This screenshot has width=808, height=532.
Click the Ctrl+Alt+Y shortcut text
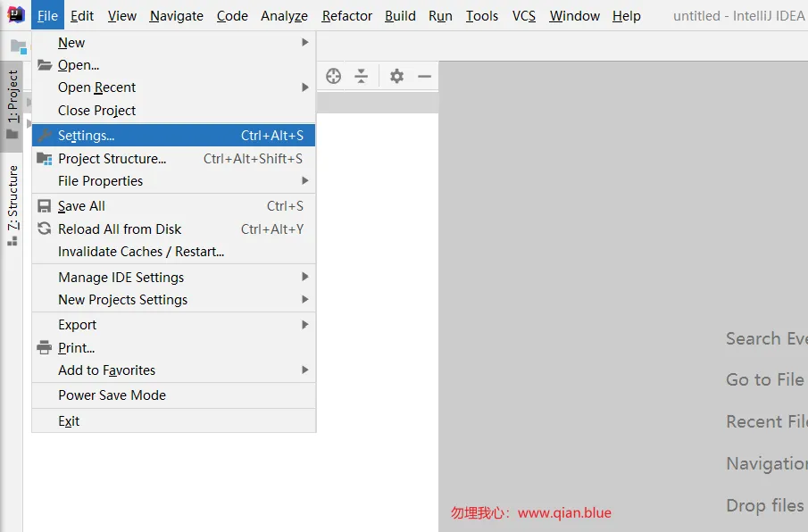click(272, 229)
